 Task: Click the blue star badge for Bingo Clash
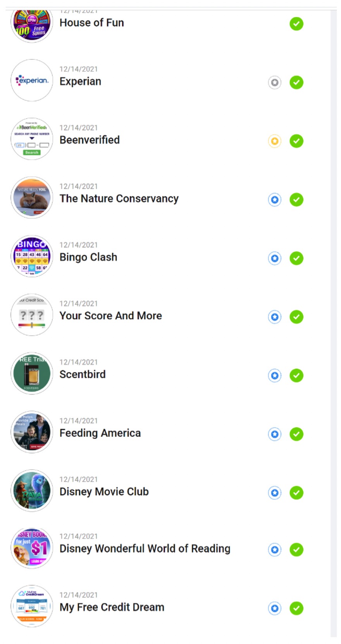click(275, 258)
